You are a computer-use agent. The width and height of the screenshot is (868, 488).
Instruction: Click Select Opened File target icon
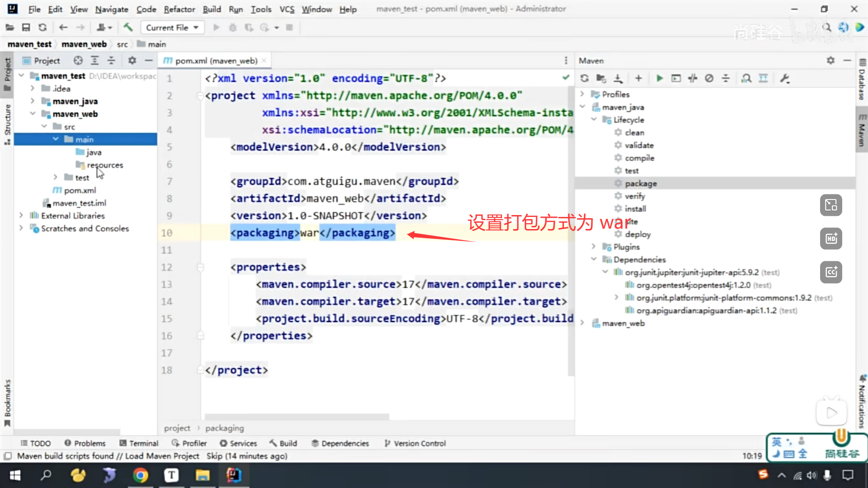78,61
